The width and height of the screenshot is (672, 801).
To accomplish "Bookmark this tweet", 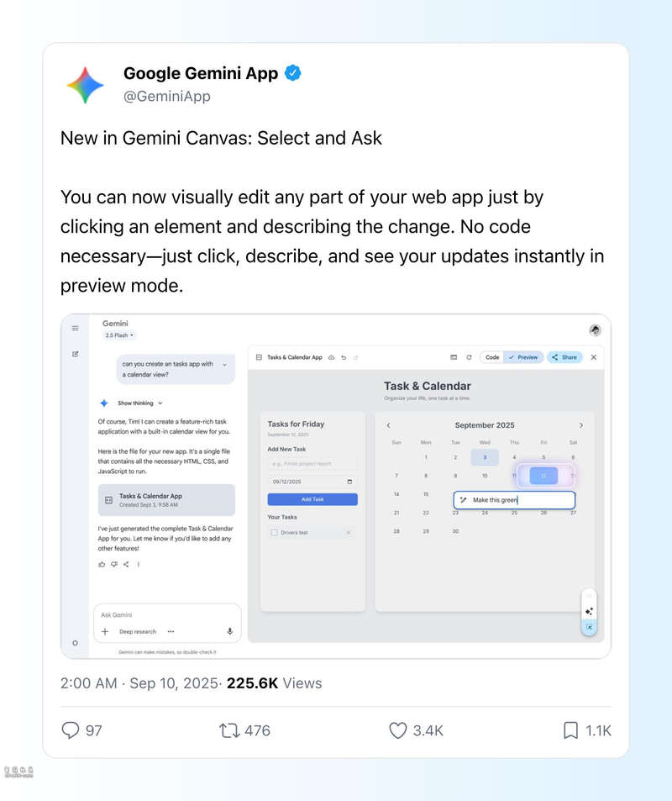I will 571,730.
